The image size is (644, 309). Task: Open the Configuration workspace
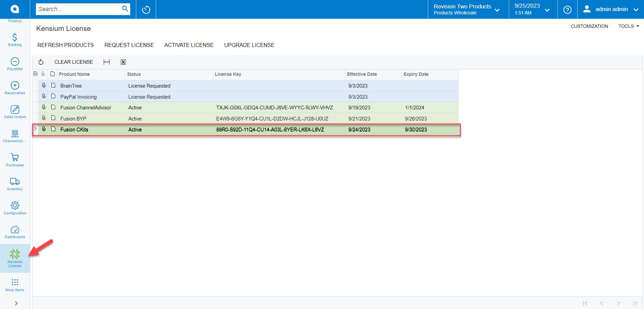(x=15, y=208)
